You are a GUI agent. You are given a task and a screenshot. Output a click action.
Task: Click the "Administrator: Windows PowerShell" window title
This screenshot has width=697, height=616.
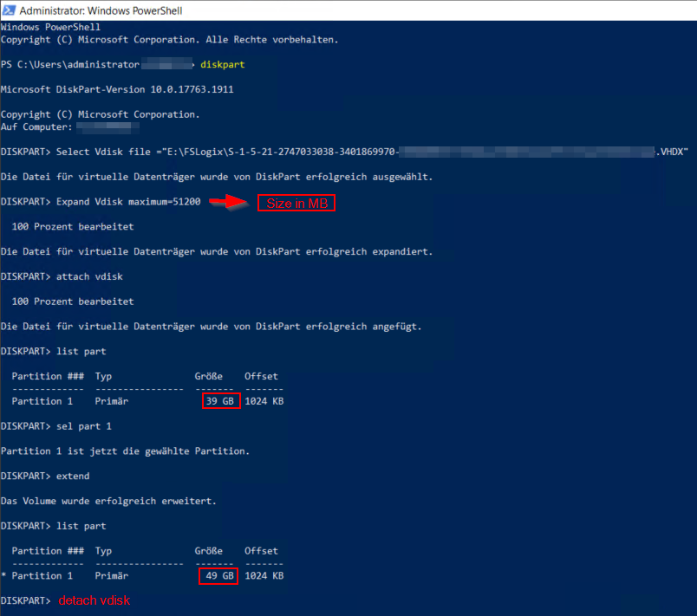click(101, 10)
